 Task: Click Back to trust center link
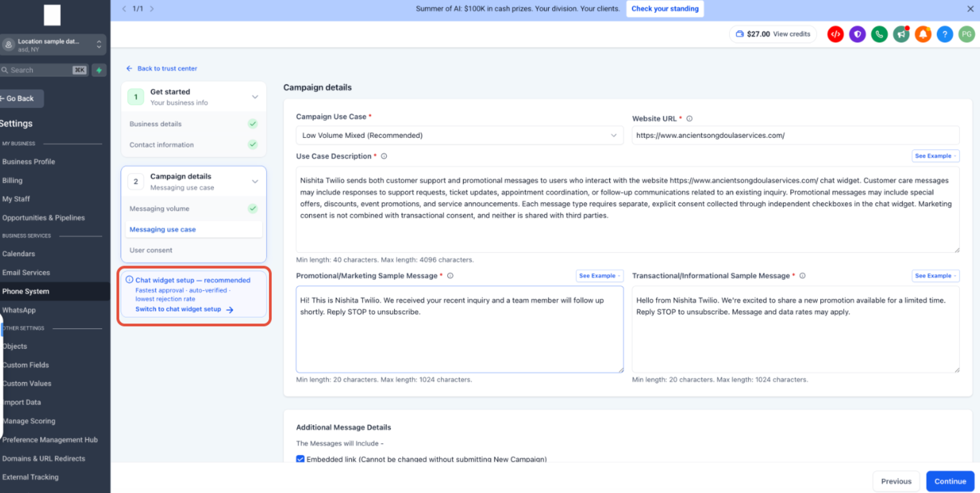162,68
